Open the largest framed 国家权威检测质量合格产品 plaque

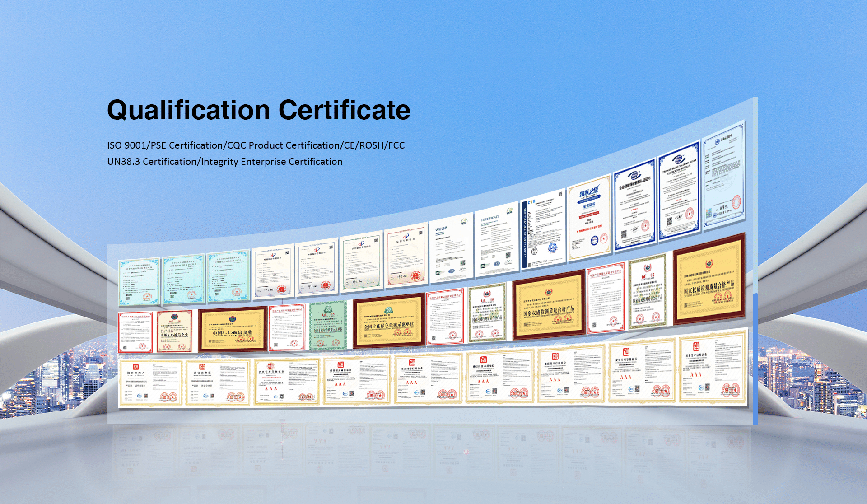click(709, 279)
